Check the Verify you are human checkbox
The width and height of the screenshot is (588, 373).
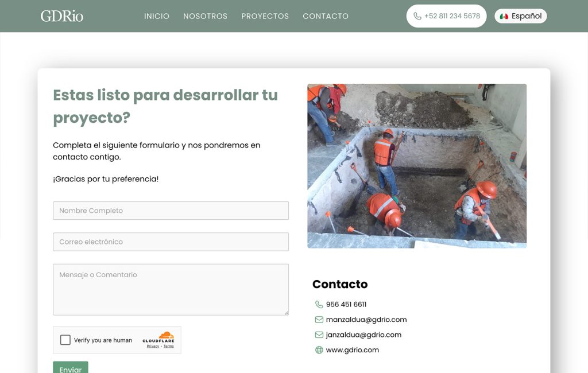[65, 340]
